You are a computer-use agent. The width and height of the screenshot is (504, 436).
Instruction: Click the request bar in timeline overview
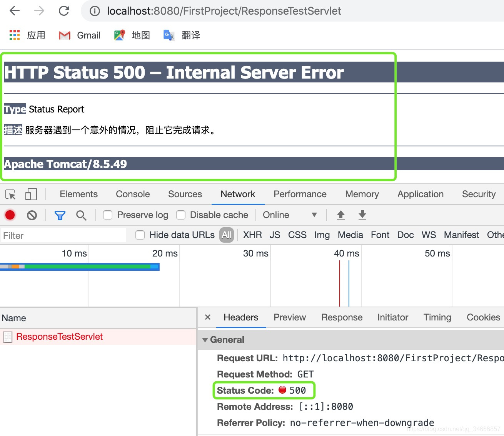(x=80, y=267)
